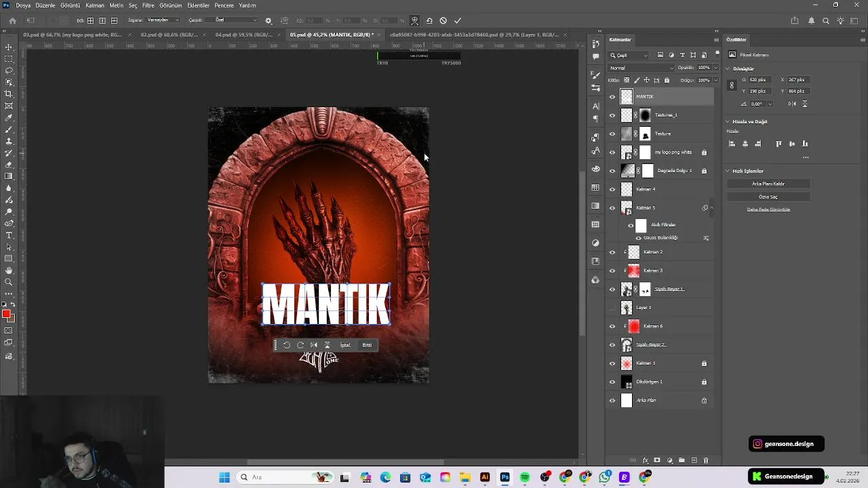Viewport: 868px width, 488px height.
Task: Lock all layer attributes icon
Action: 667,80
